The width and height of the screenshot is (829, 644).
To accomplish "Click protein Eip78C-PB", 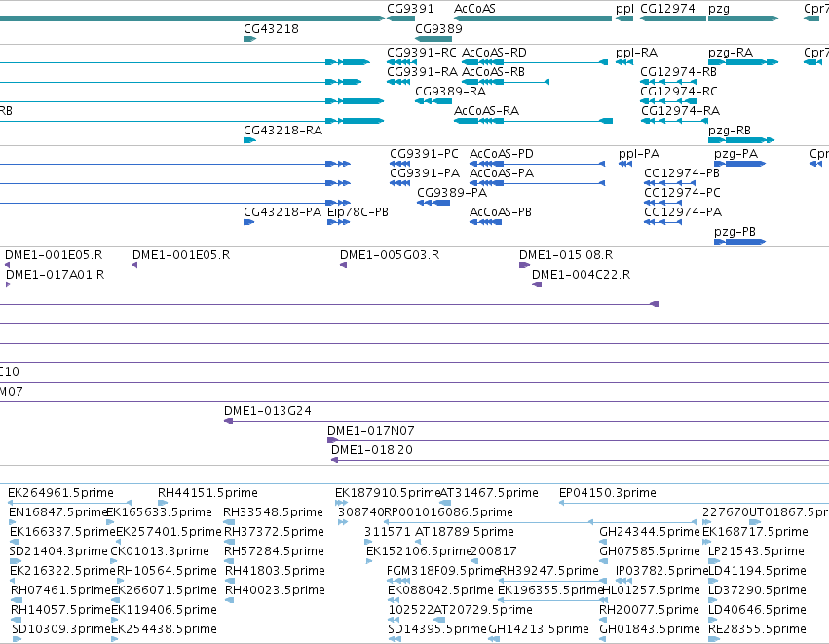I will pyautogui.click(x=358, y=212).
